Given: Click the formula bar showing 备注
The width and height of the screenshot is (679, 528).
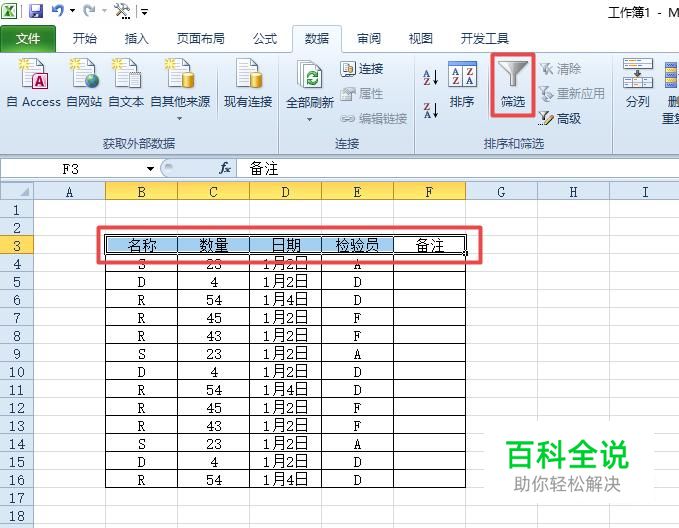Looking at the screenshot, I should click(458, 168).
